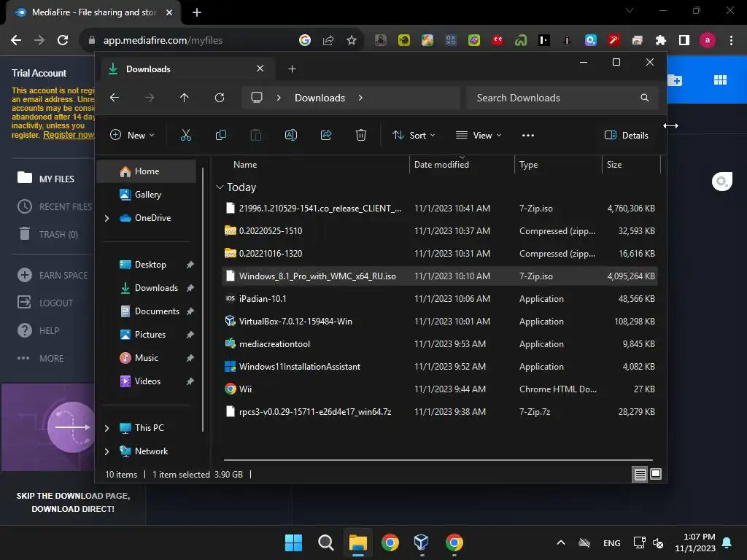Click the Search Downloads field

point(562,98)
